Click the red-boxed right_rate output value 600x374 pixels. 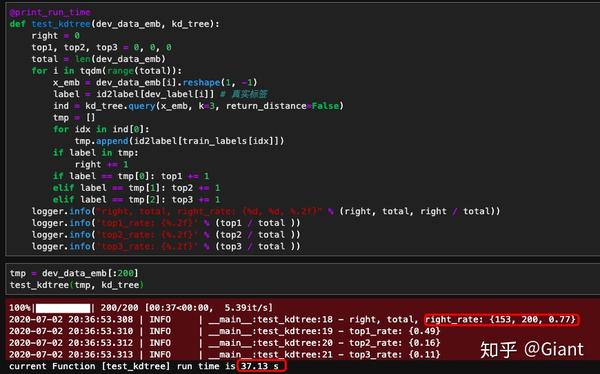[x=502, y=319]
